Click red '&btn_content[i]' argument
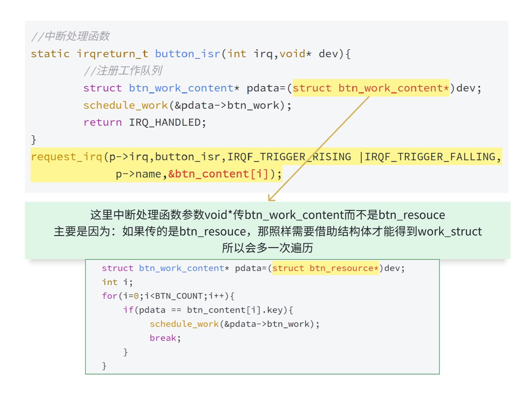The height and width of the screenshot is (396, 532). click(218, 174)
